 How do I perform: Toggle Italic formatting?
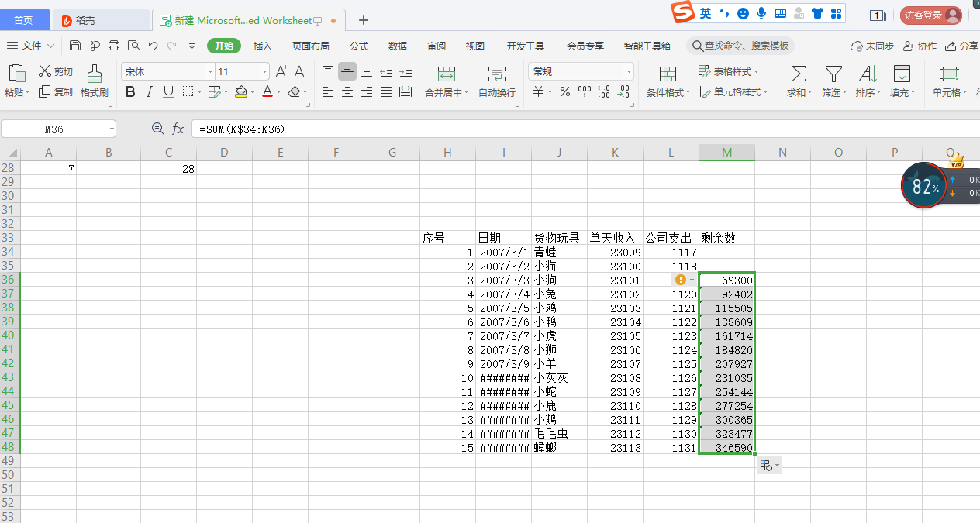pos(150,92)
